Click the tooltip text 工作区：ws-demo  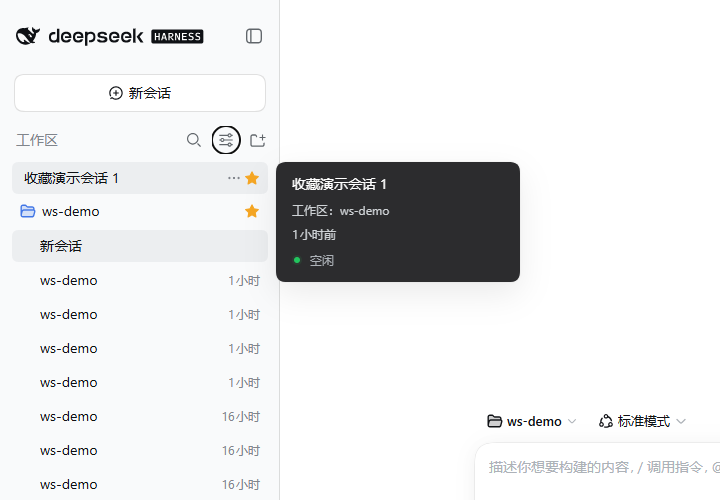click(341, 211)
